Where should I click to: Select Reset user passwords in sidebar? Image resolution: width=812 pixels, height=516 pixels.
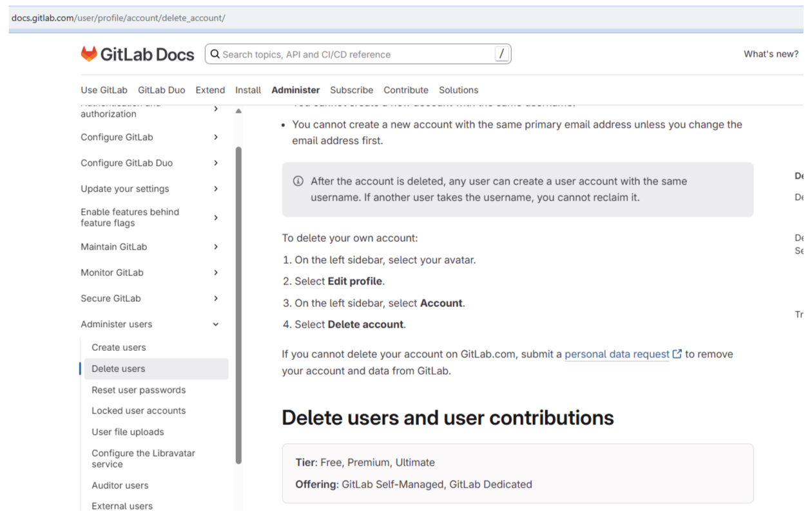139,390
